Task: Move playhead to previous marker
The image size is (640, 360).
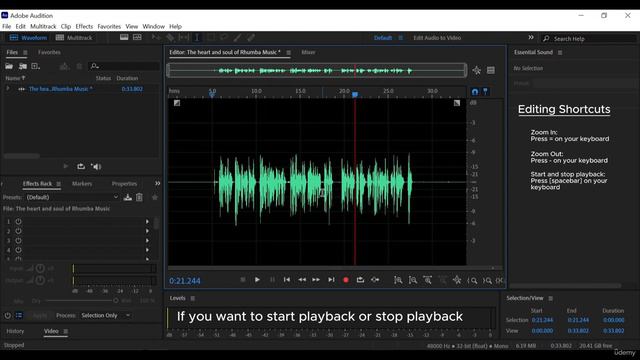Action: click(287, 280)
